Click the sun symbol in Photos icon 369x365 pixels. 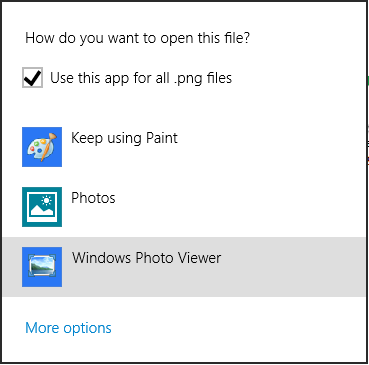[46, 201]
